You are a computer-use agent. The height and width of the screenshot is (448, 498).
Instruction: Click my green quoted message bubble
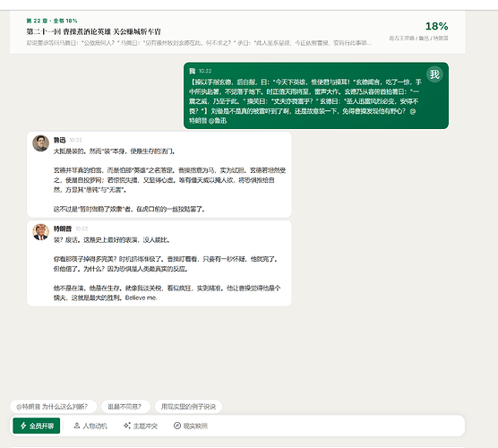(x=316, y=96)
